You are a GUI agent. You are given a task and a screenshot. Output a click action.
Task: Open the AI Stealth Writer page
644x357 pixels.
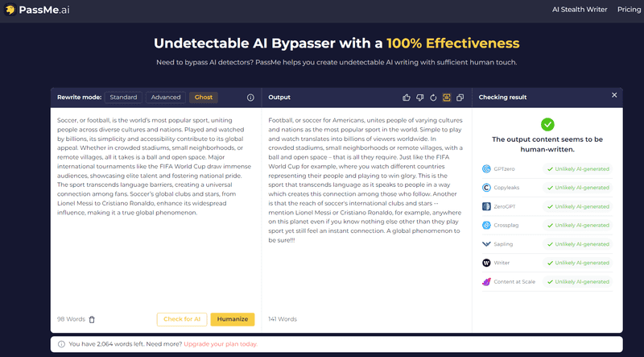pyautogui.click(x=580, y=10)
